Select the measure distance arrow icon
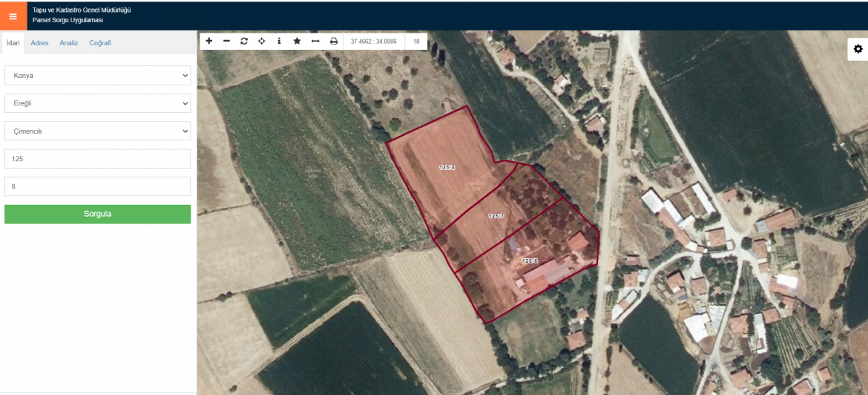Viewport: 868px width, 395px height. pyautogui.click(x=315, y=41)
